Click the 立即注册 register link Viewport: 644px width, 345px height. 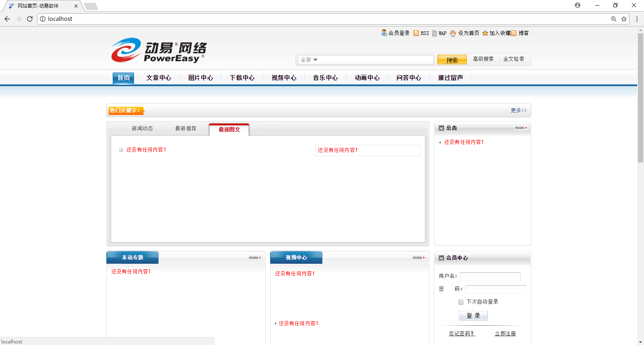[505, 333]
